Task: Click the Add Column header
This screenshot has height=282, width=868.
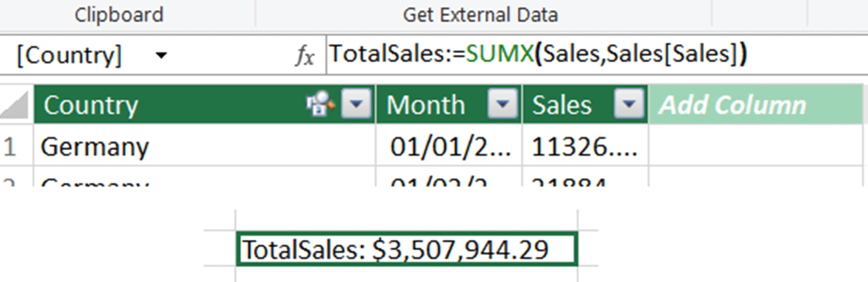Action: coord(732,105)
